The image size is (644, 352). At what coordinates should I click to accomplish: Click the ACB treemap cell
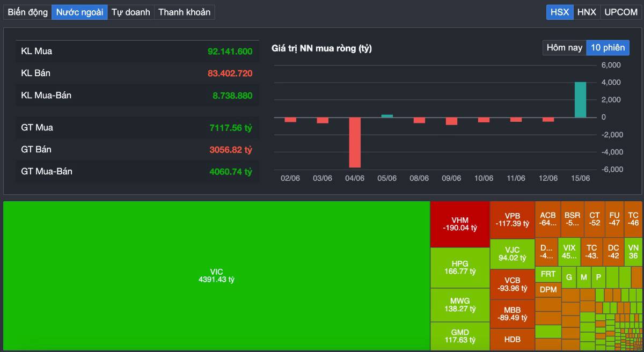[x=548, y=219]
